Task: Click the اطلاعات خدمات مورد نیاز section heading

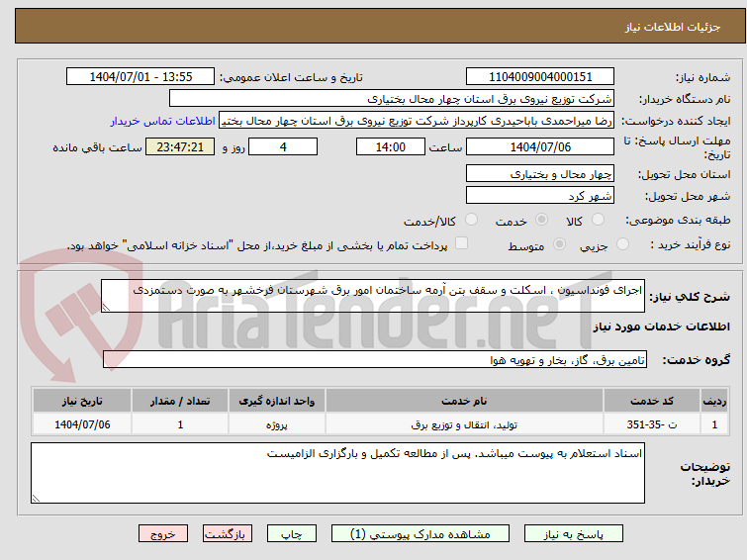Action: (661, 327)
